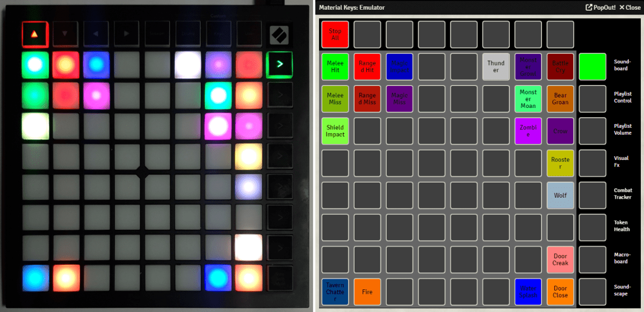Image resolution: width=644 pixels, height=312 pixels.
Task: Close the Material Keys Emulator window
Action: 629,8
